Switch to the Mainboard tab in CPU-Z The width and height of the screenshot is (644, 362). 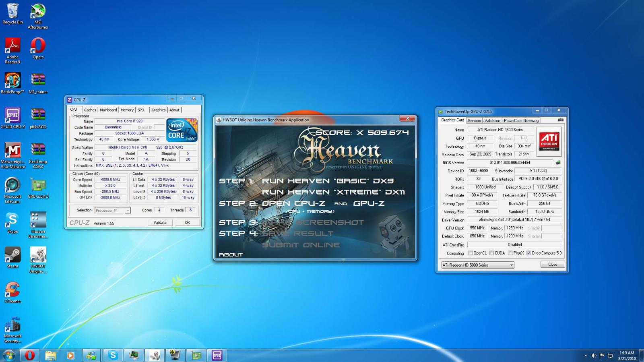[x=108, y=110]
